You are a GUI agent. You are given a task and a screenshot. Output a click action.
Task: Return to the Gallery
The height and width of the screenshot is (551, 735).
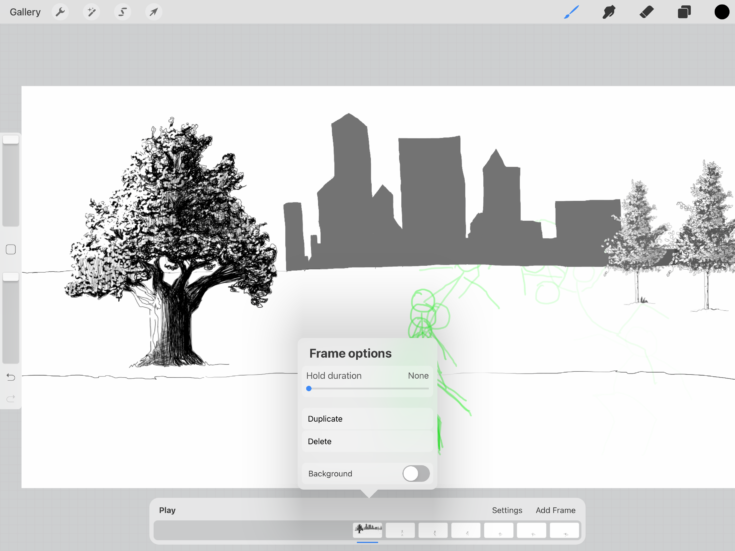(x=25, y=12)
